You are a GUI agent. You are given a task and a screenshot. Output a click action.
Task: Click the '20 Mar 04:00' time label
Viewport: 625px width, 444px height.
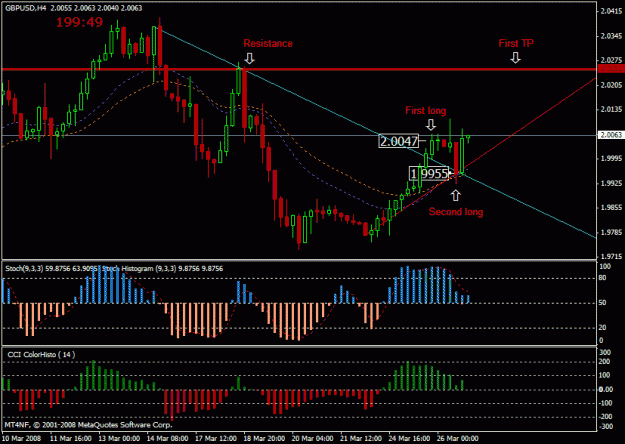click(x=313, y=438)
